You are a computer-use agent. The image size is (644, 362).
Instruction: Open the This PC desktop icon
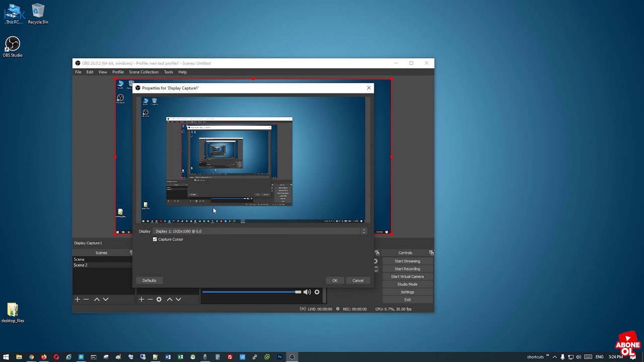pyautogui.click(x=13, y=14)
